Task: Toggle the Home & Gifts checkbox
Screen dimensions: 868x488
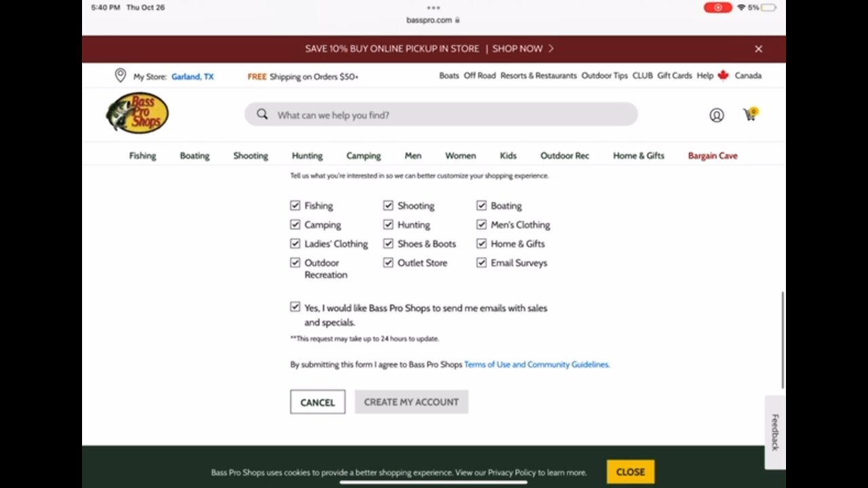Action: 481,243
